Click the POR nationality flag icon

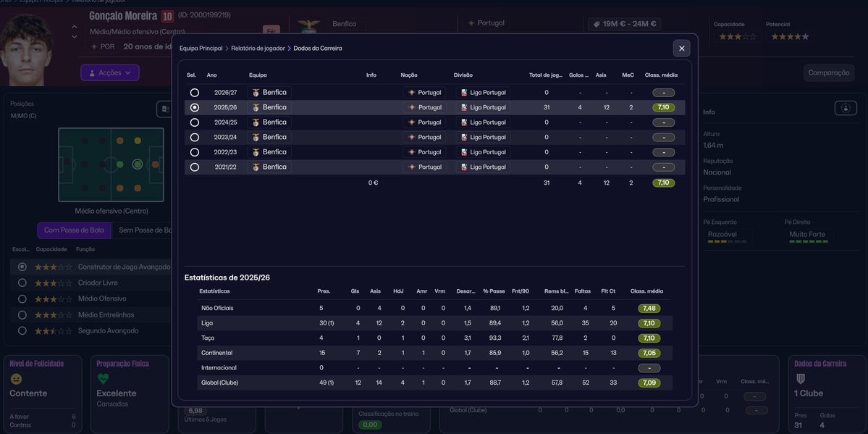tap(93, 47)
